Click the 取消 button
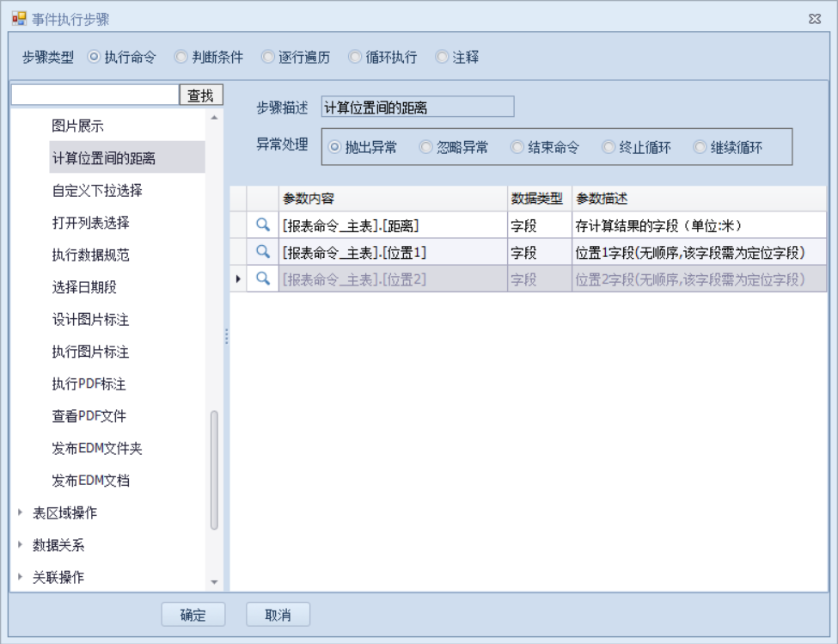838x644 pixels. tap(278, 615)
